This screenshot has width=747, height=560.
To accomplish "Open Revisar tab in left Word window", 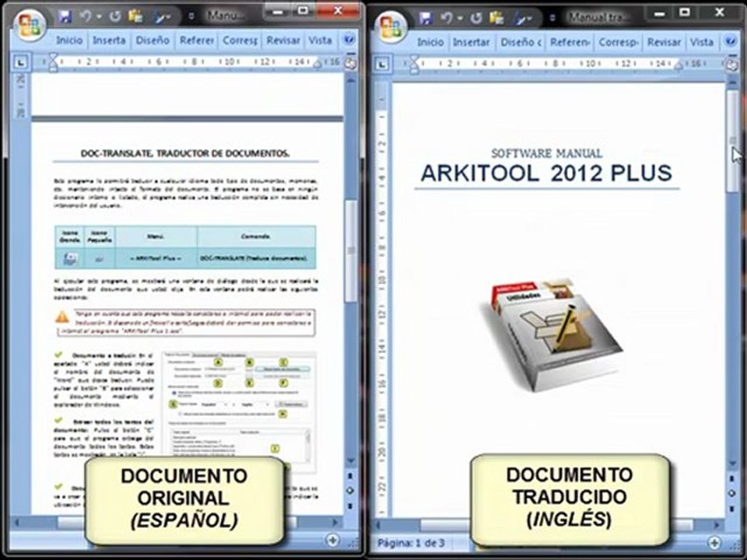I will 283,40.
